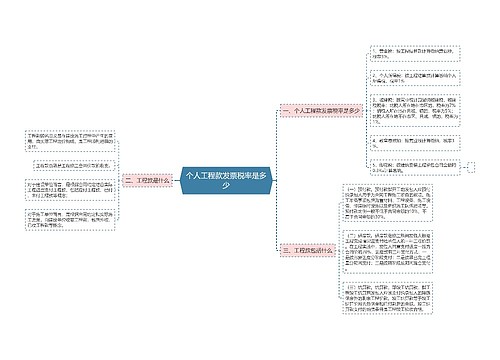Select the bottom note starting 对于施工单位
The width and height of the screenshot is (500, 360).
[x=70, y=220]
